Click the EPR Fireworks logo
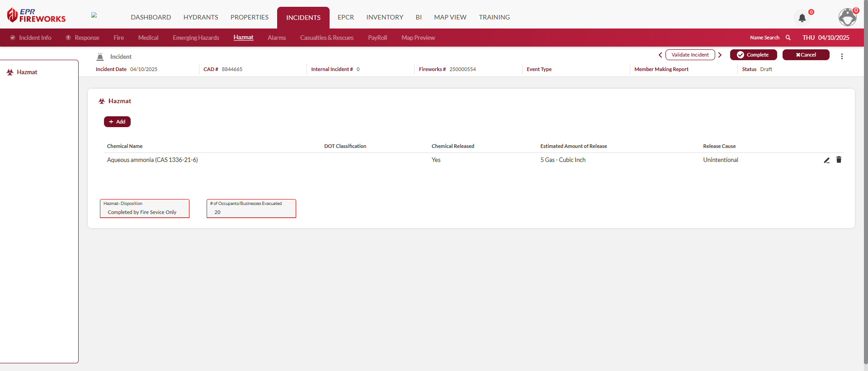This screenshot has height=371, width=868. (x=36, y=15)
